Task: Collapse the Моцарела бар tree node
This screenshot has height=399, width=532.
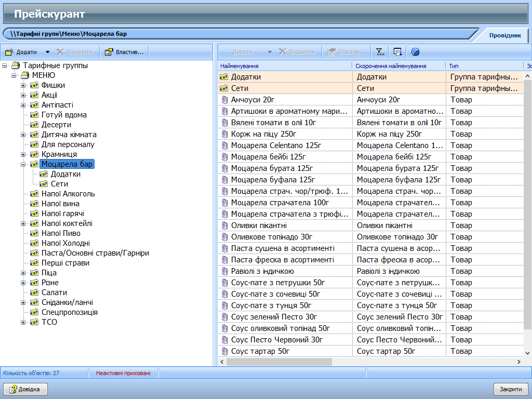Action: [x=23, y=164]
